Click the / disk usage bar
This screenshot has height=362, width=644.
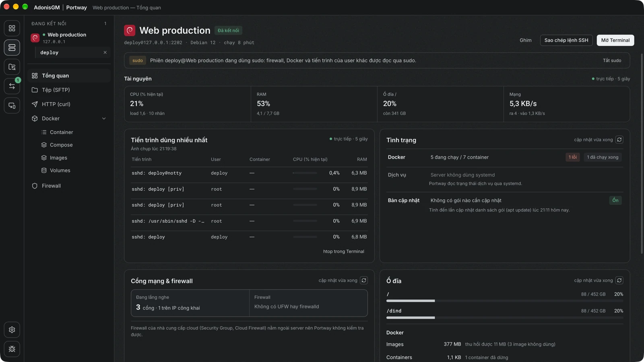505,301
